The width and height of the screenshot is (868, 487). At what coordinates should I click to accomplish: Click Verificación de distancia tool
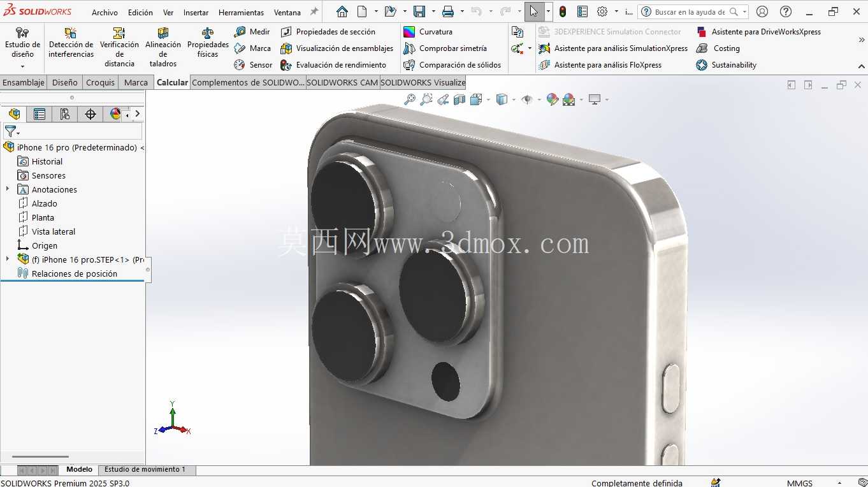point(119,47)
